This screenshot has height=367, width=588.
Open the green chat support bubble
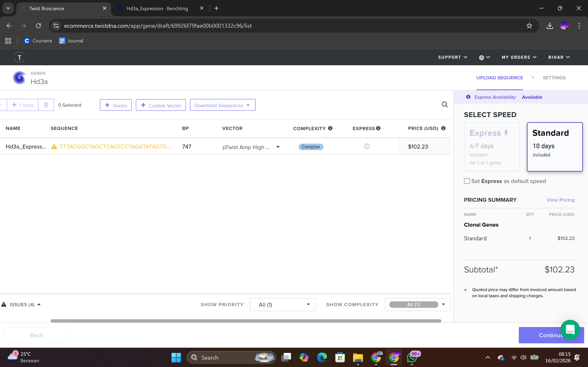click(570, 329)
